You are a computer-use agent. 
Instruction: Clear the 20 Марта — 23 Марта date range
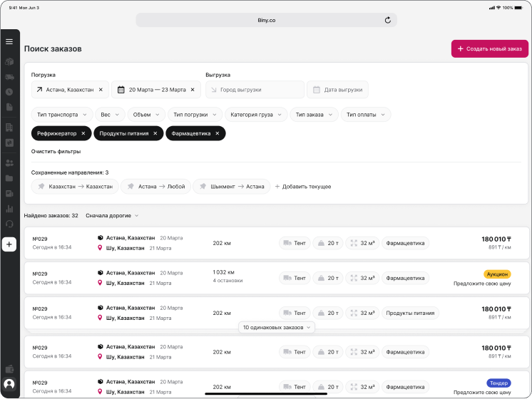[193, 90]
